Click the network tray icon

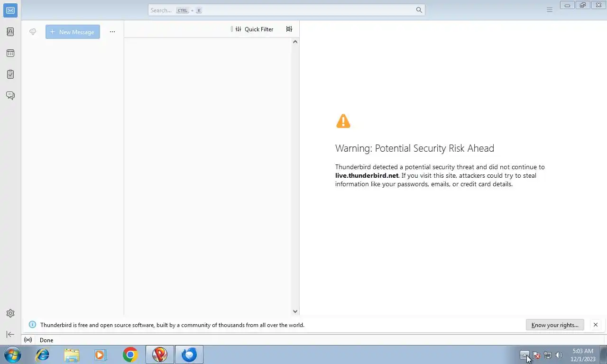[x=548, y=355]
